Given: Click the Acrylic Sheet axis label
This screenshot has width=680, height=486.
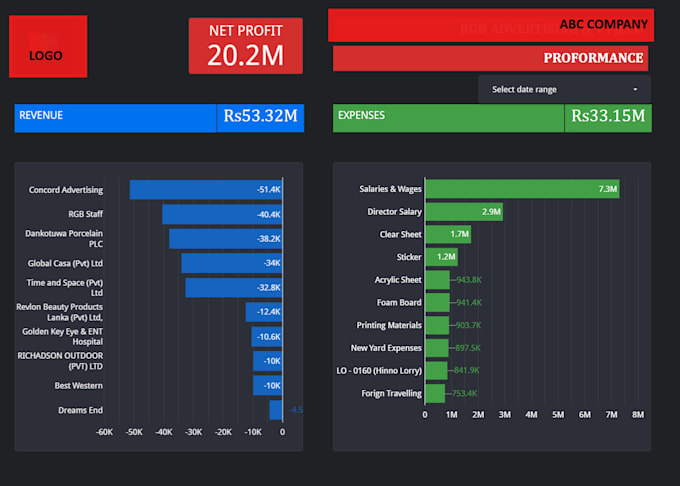Looking at the screenshot, I should 398,280.
